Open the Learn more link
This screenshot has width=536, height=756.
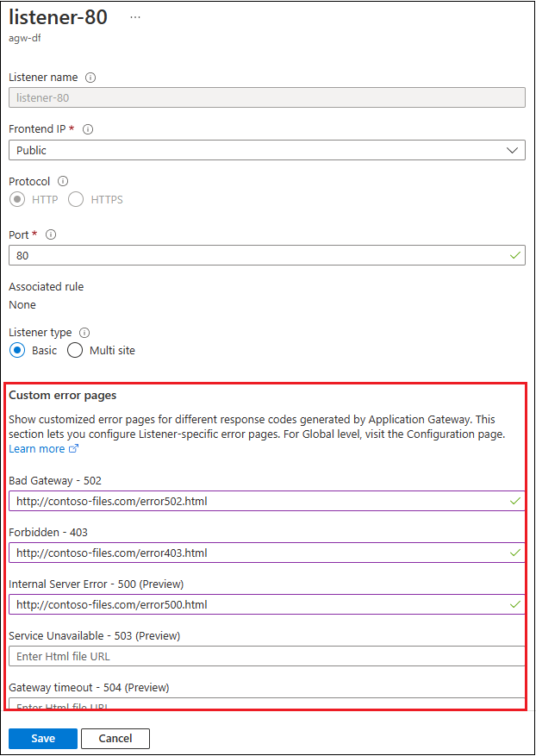pos(37,449)
